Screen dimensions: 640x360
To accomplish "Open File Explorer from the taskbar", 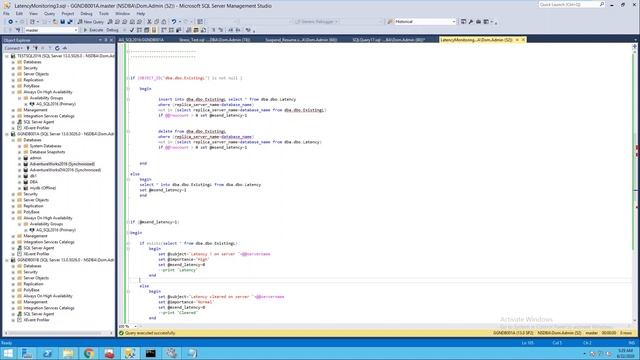I will [x=68, y=353].
